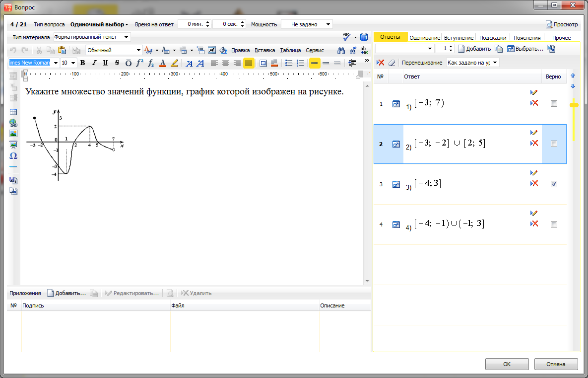Uncheck the correct mark on answer 3
The height and width of the screenshot is (378, 588).
click(554, 184)
